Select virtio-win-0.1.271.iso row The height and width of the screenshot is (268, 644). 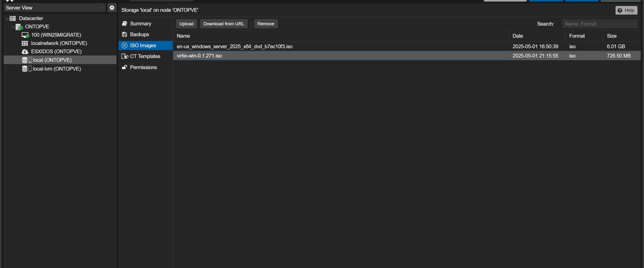tap(407, 56)
